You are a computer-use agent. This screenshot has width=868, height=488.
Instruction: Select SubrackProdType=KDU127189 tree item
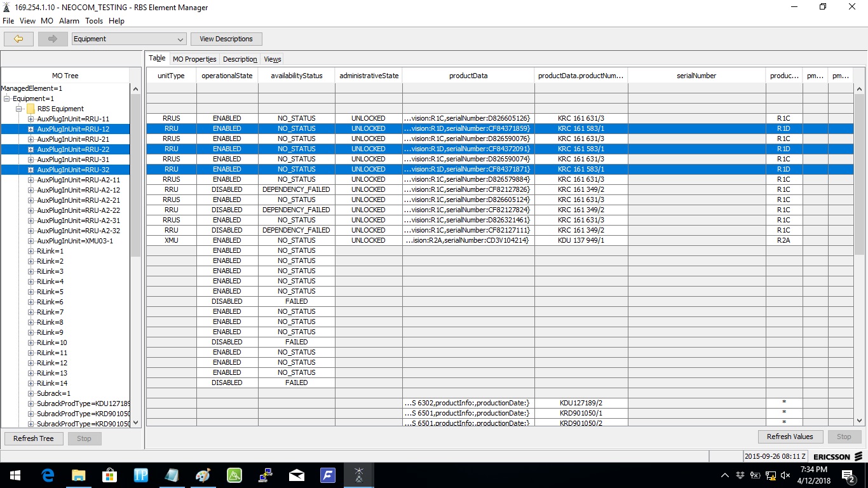(83, 403)
